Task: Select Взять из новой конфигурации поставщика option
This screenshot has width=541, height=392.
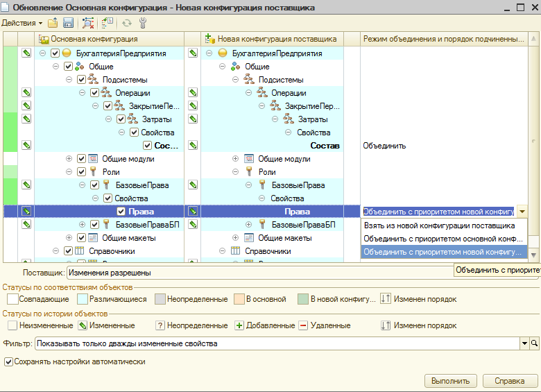Action: [444, 225]
